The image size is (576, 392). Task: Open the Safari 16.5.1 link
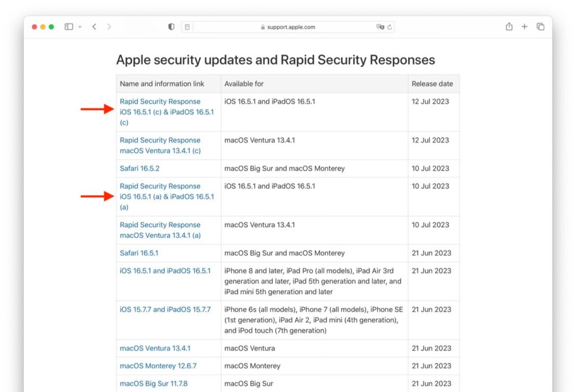[139, 253]
